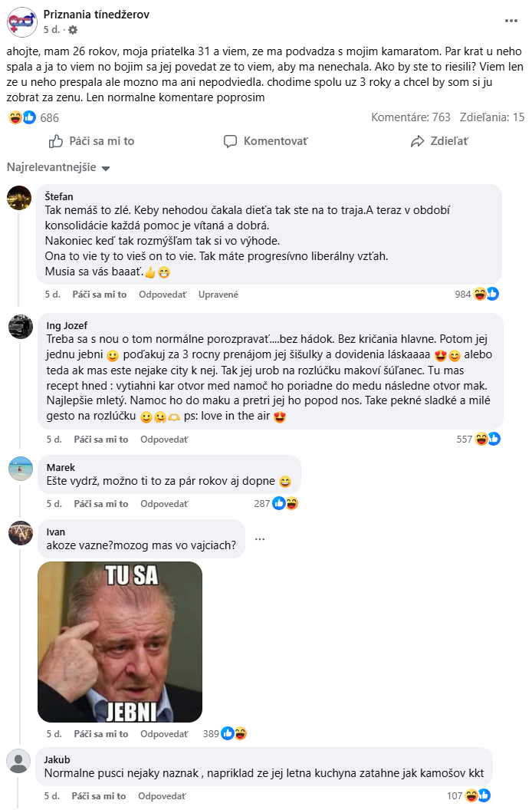Viewport: 532px width, 810px height.
Task: Like Jakub's comment via Páči sa mi to
Action: point(100,795)
